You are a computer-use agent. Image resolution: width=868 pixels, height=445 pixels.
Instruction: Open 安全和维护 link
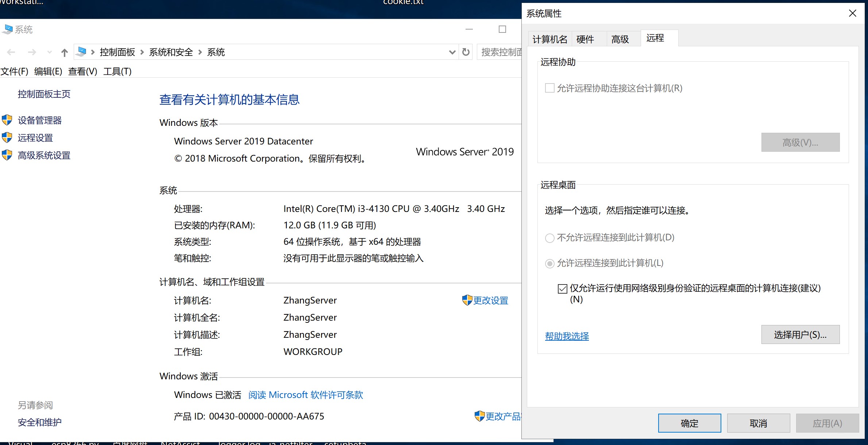click(39, 422)
